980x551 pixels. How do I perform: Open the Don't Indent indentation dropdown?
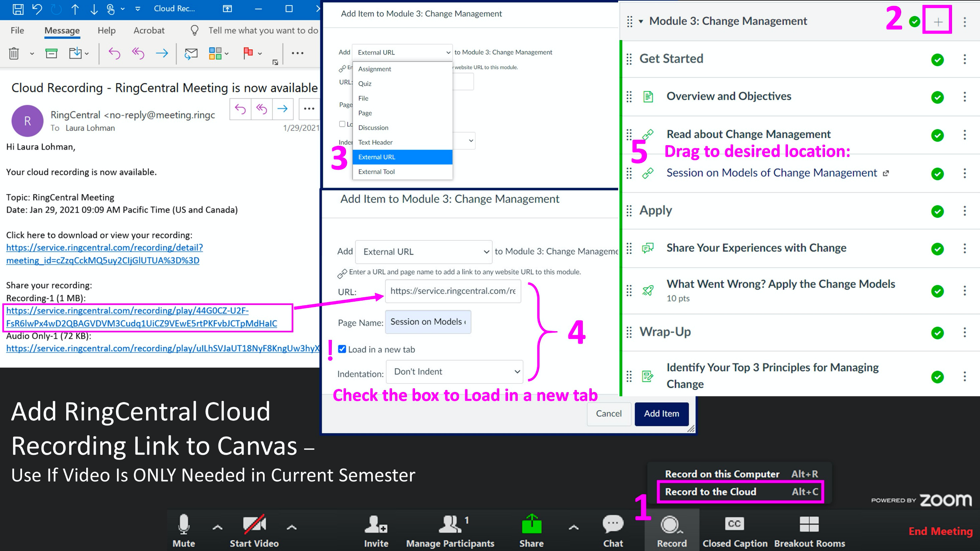455,372
